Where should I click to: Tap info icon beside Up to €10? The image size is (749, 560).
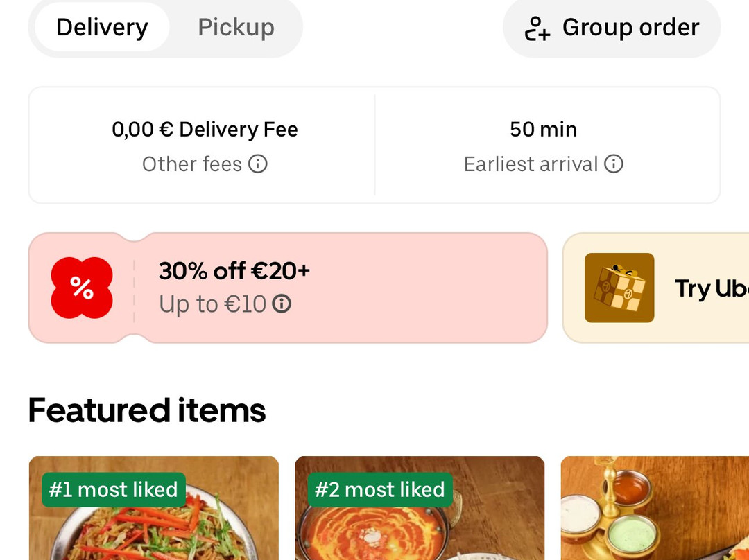point(282,304)
